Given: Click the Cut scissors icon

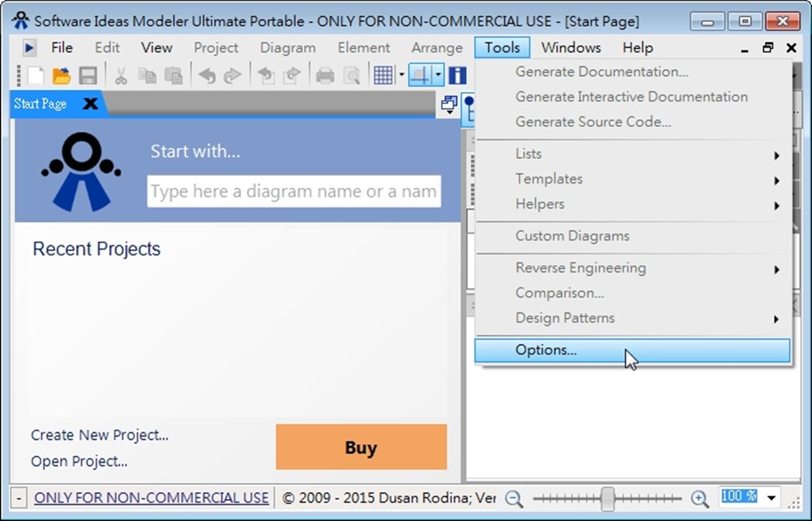Looking at the screenshot, I should click(x=121, y=75).
